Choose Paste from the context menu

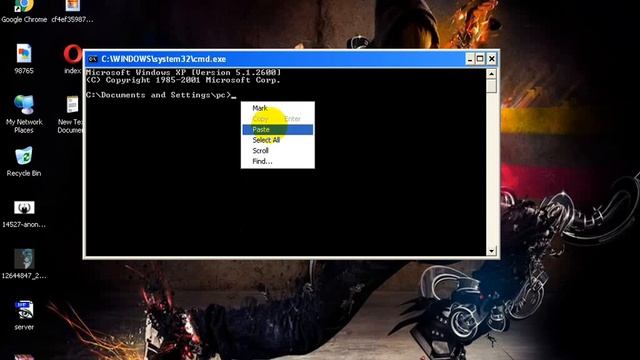coord(278,129)
